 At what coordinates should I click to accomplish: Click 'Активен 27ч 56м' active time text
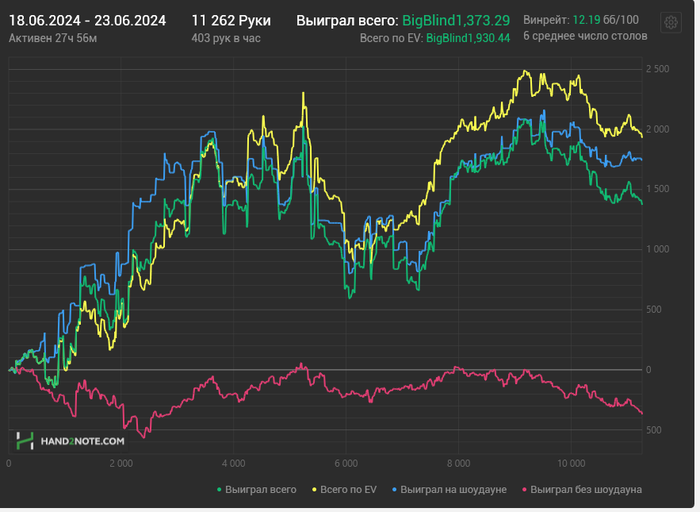pos(53,38)
